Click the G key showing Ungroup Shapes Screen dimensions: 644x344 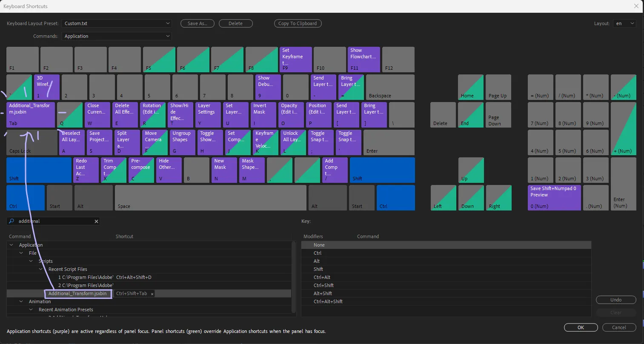(x=183, y=142)
